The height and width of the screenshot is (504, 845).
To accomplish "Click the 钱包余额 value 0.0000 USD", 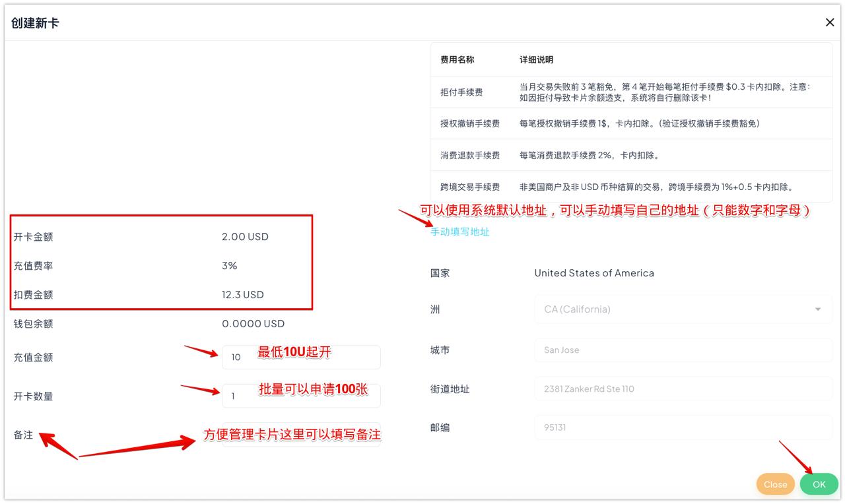I will coord(253,324).
